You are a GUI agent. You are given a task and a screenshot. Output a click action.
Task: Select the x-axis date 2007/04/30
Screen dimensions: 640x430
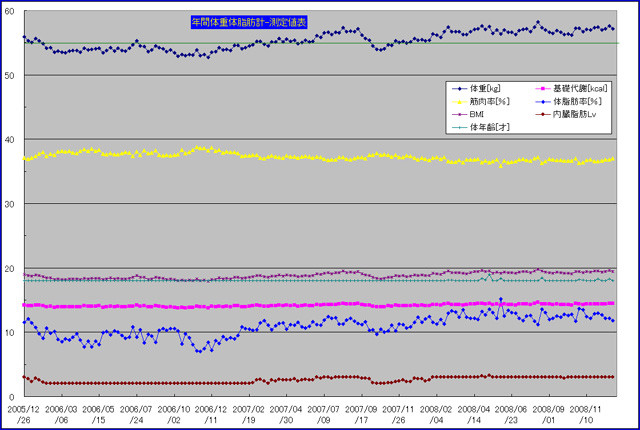[x=286, y=414]
